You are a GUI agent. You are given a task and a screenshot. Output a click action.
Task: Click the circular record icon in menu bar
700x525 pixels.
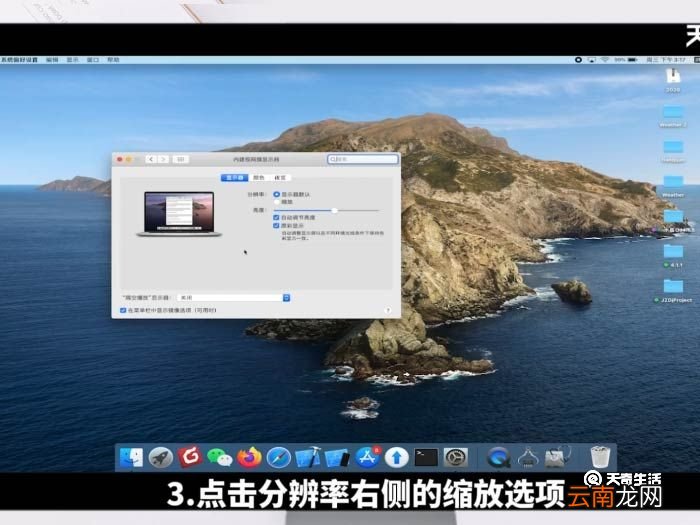coord(578,60)
